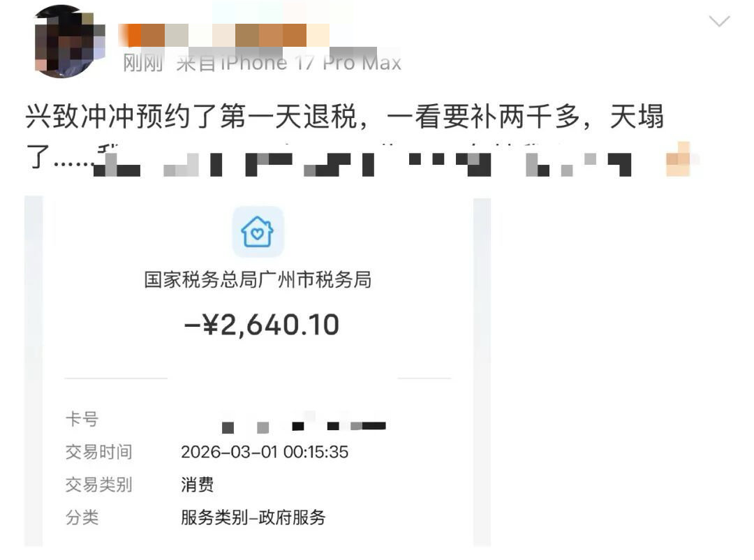Select the 国家税务总局广州市税务局 merchant name

[x=258, y=279]
